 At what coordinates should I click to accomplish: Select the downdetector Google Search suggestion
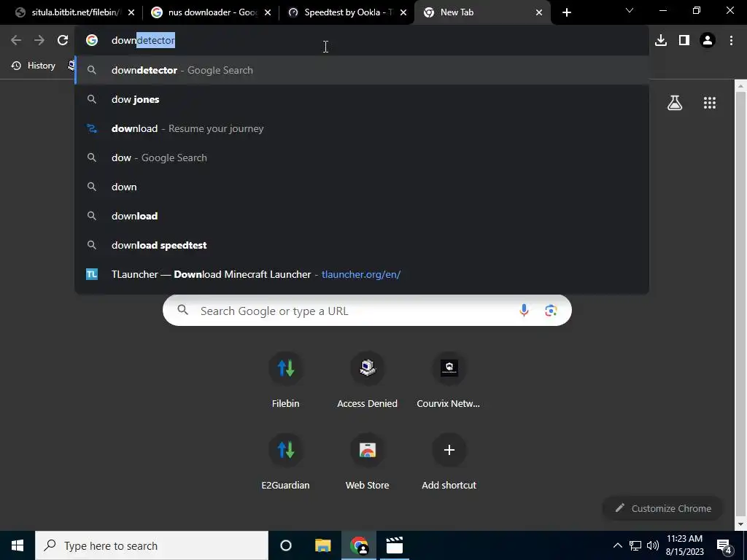click(362, 70)
